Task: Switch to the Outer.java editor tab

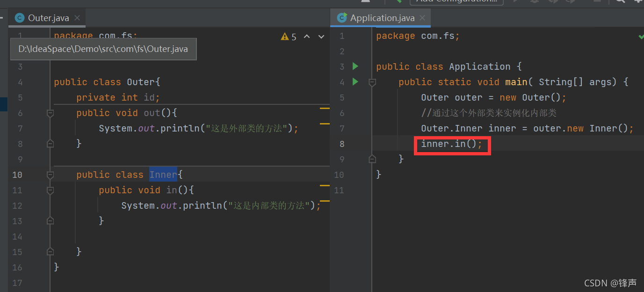Action: tap(48, 18)
